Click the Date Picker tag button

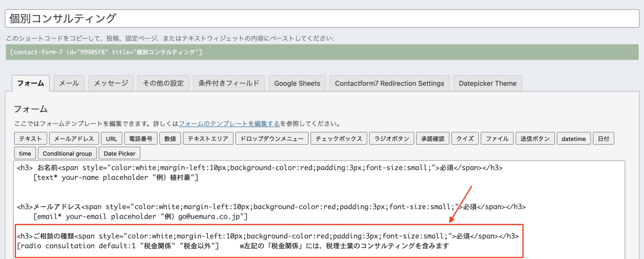tap(119, 153)
